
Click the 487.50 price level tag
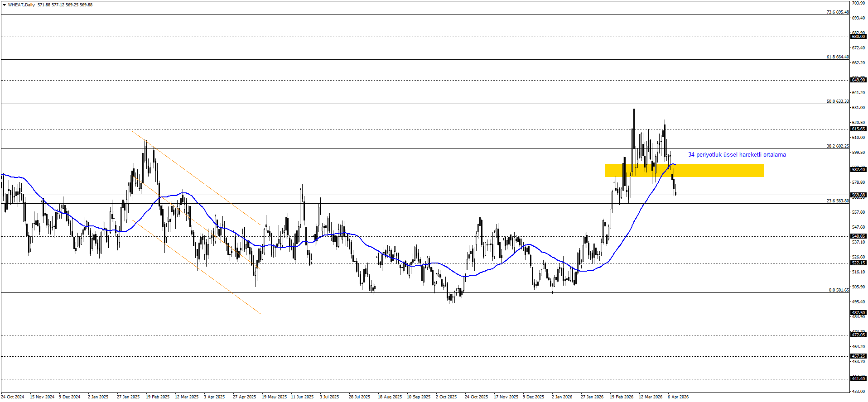[x=858, y=313]
